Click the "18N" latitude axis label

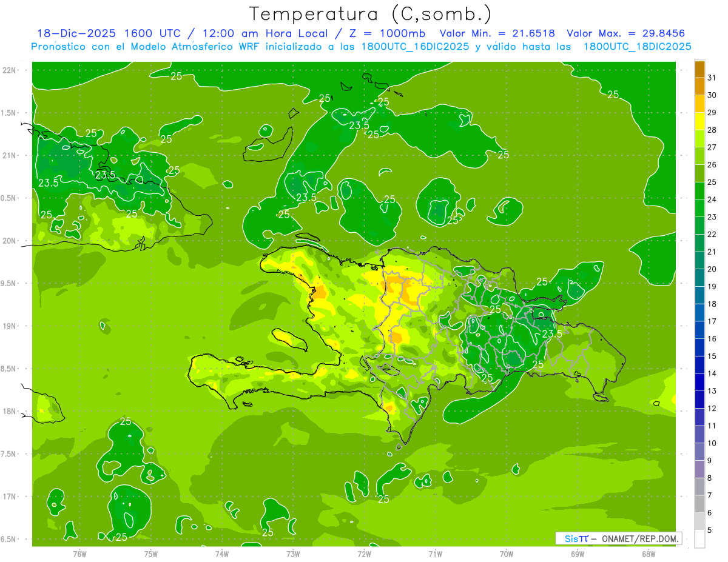click(x=10, y=411)
